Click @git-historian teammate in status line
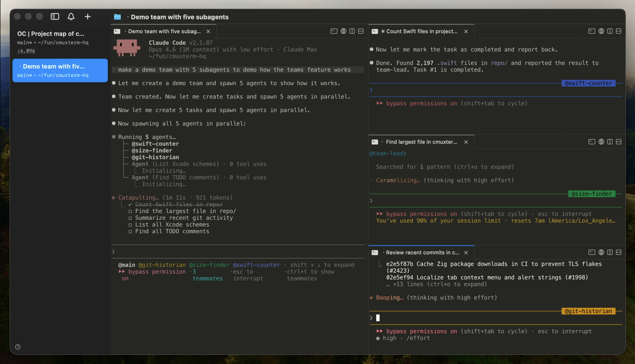The height and width of the screenshot is (364, 635). 162,265
